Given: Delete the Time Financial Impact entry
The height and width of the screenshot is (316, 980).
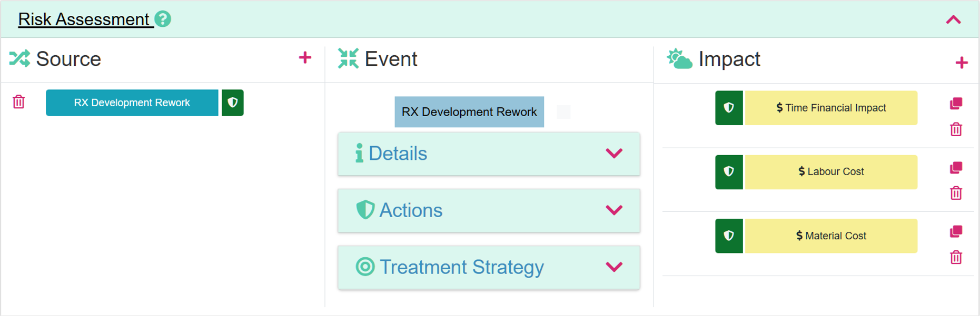Looking at the screenshot, I should [x=956, y=129].
